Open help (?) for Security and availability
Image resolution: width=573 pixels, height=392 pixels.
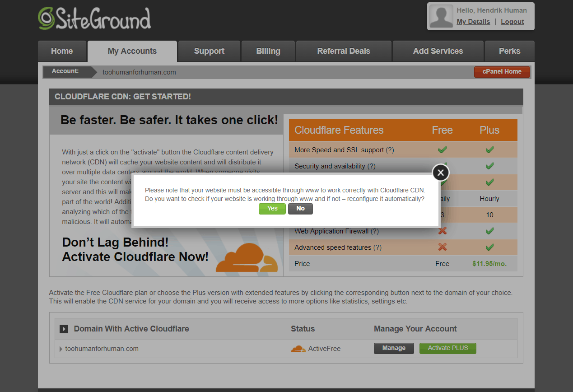[371, 166]
